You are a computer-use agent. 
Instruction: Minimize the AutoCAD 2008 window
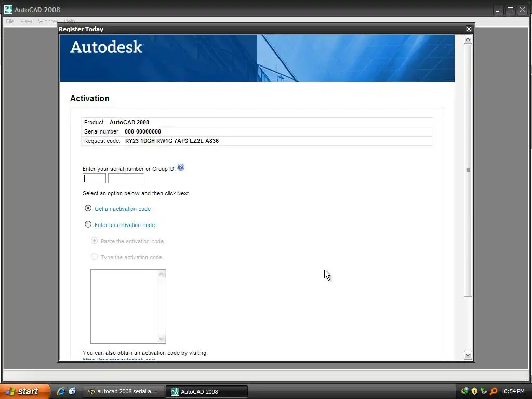click(497, 10)
